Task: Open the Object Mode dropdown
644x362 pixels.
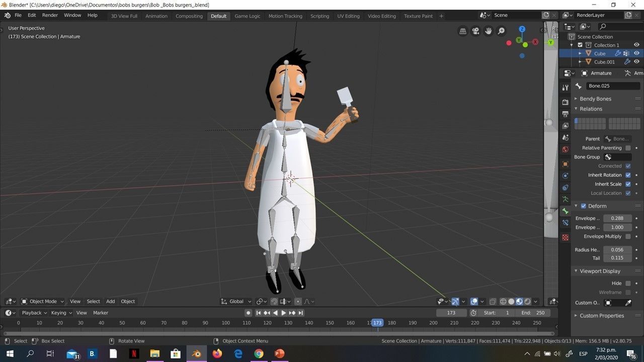Action: tap(43, 302)
